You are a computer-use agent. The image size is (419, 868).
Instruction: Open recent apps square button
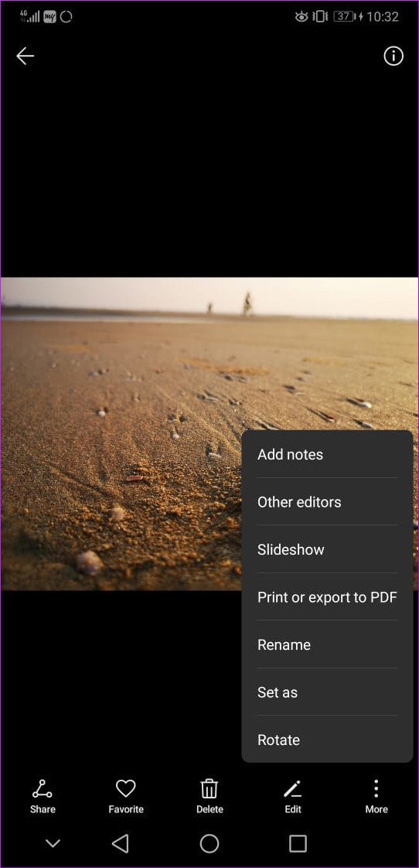pos(298,844)
